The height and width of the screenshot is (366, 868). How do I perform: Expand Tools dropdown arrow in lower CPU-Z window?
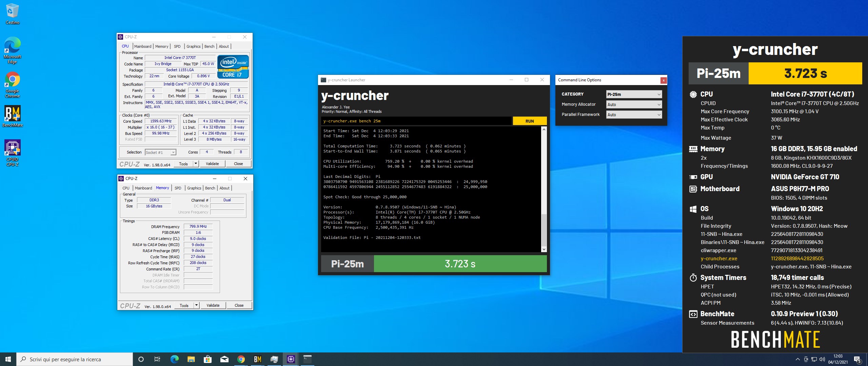pyautogui.click(x=196, y=305)
